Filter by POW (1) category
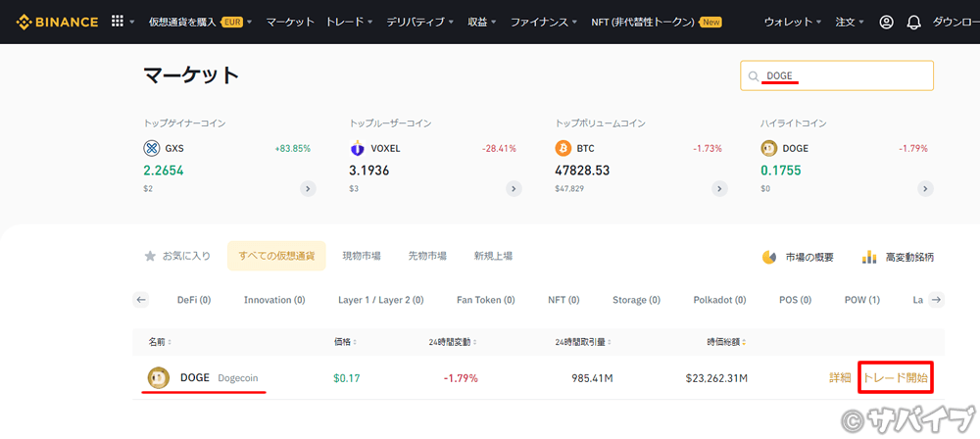 tap(861, 300)
